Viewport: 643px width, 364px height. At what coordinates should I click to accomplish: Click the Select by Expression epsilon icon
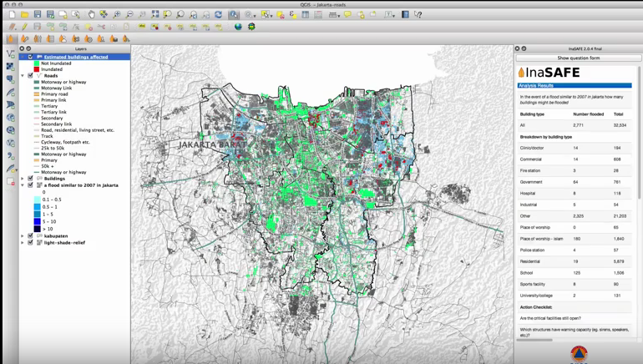click(x=292, y=15)
